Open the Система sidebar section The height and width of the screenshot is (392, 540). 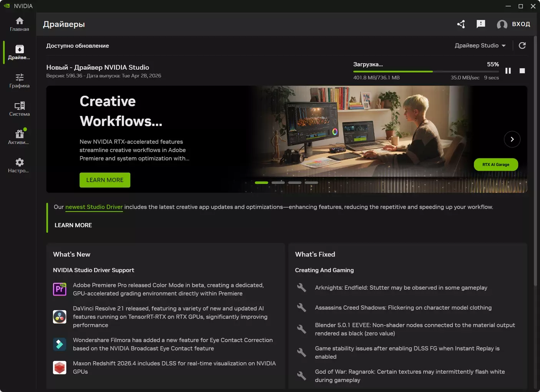tap(19, 109)
